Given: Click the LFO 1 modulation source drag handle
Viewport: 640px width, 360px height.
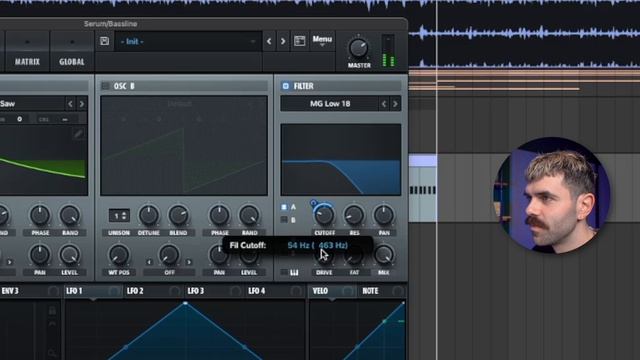Looking at the screenshot, I should 114,291.
